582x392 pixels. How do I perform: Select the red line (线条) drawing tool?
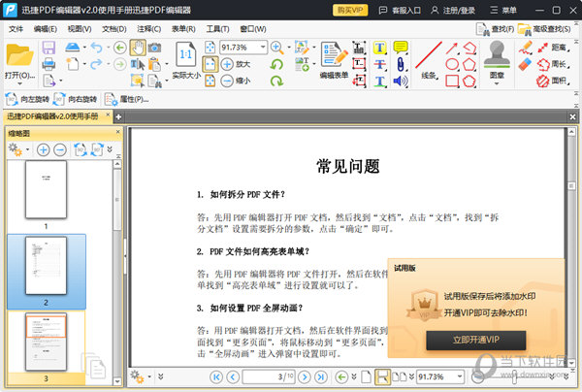[429, 60]
